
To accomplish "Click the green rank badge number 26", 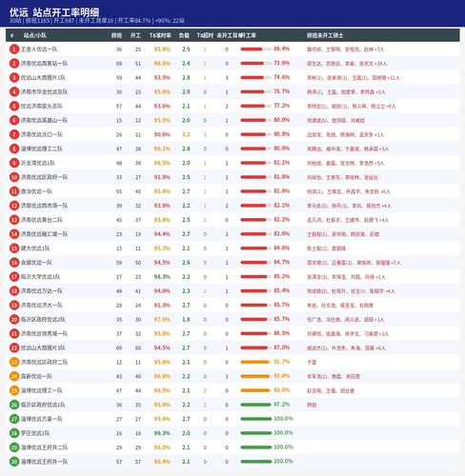I will coord(14,405).
